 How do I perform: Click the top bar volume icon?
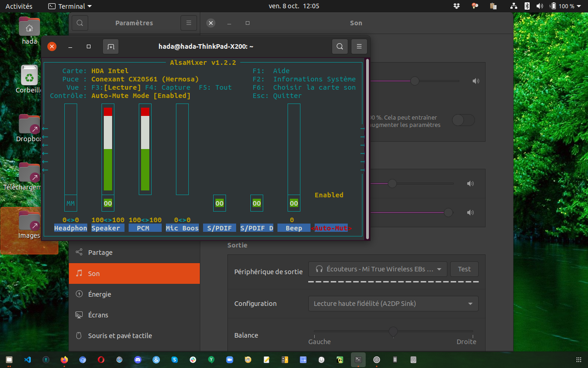(540, 6)
